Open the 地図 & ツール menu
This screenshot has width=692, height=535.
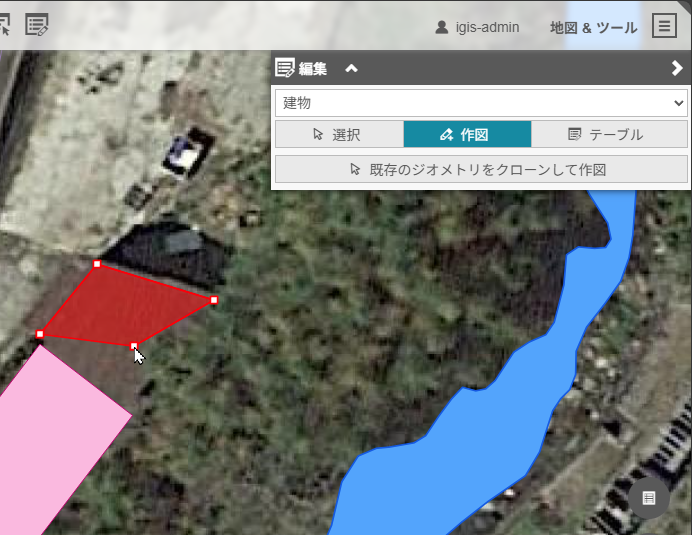tap(594, 28)
